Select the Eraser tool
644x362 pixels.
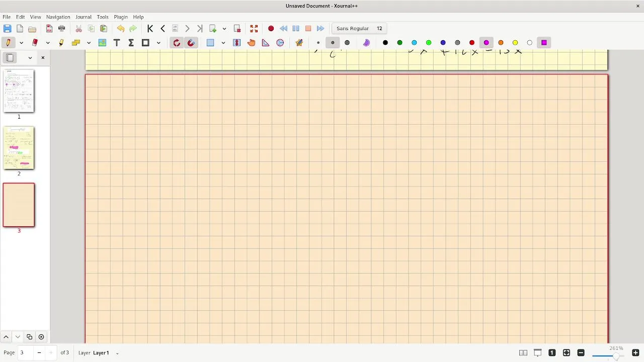pyautogui.click(x=35, y=43)
